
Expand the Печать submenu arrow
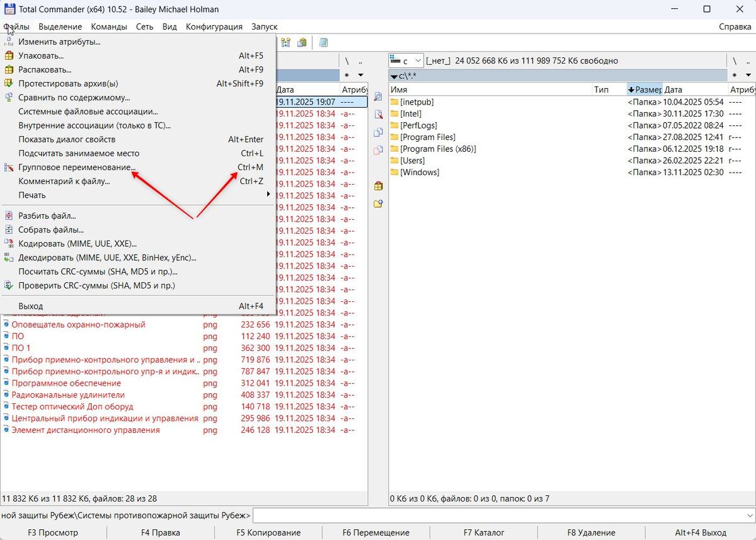269,195
